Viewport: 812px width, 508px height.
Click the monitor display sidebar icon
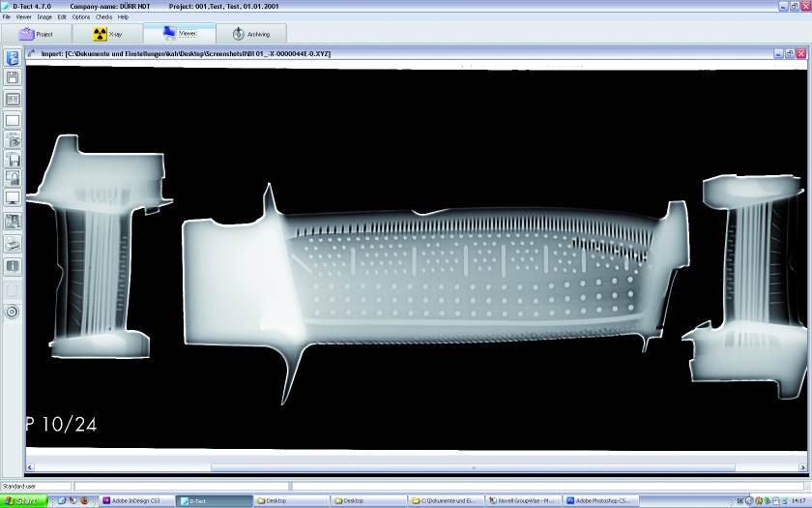point(13,198)
